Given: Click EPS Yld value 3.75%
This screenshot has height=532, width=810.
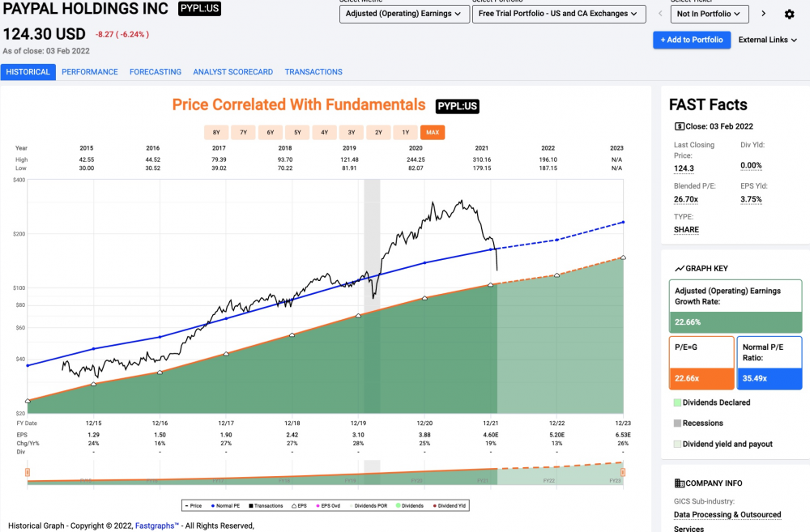Looking at the screenshot, I should click(751, 199).
